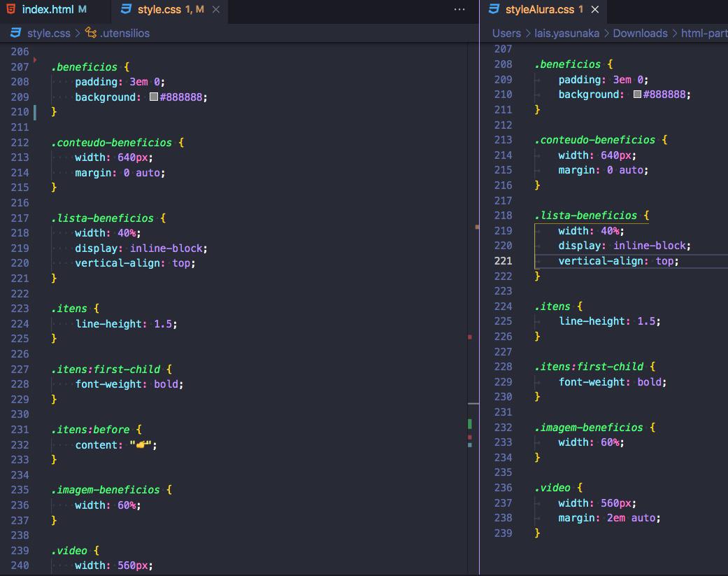Click line number 221 in styleAlura.css gutter
728x576 pixels.
(x=504, y=261)
